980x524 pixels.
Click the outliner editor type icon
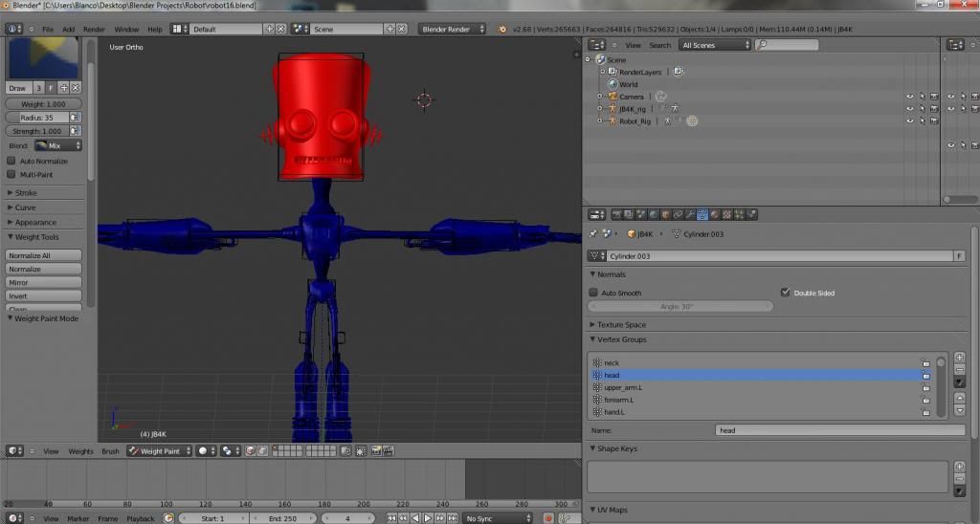coord(597,45)
